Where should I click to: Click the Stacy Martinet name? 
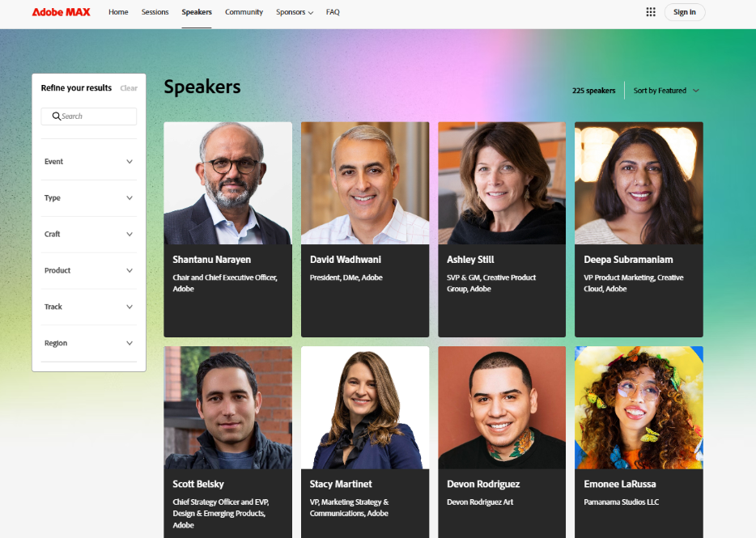click(x=341, y=484)
